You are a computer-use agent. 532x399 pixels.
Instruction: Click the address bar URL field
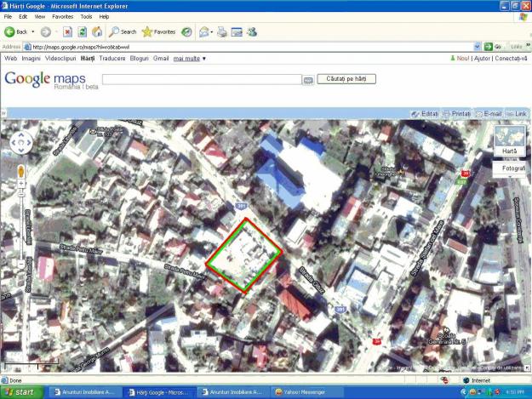pyautogui.click(x=249, y=47)
